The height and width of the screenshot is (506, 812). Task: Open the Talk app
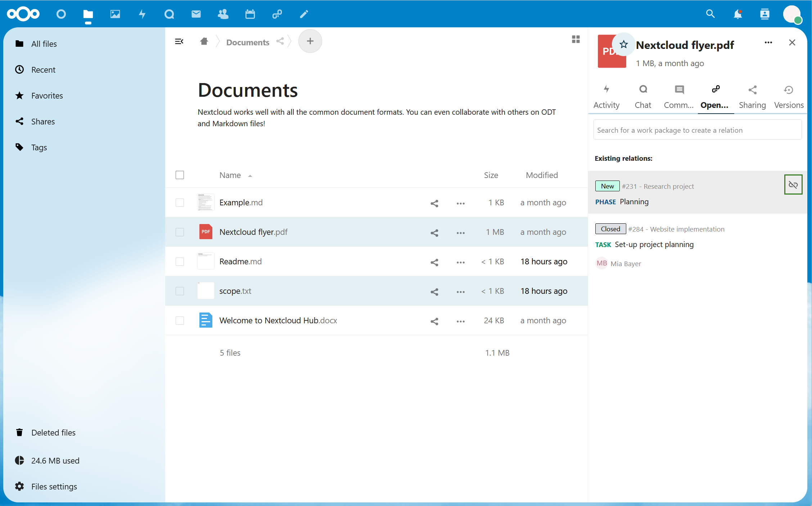(x=169, y=14)
